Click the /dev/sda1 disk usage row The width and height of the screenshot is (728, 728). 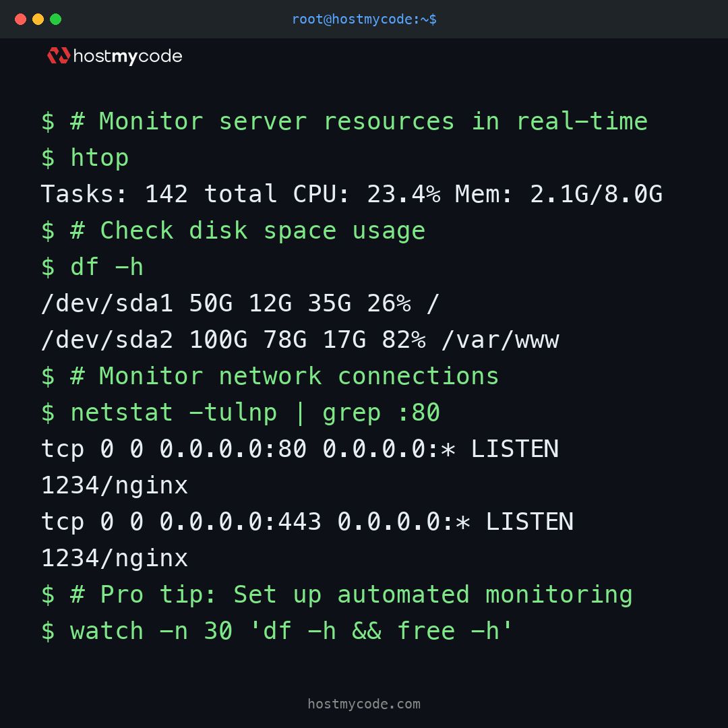coord(240,303)
